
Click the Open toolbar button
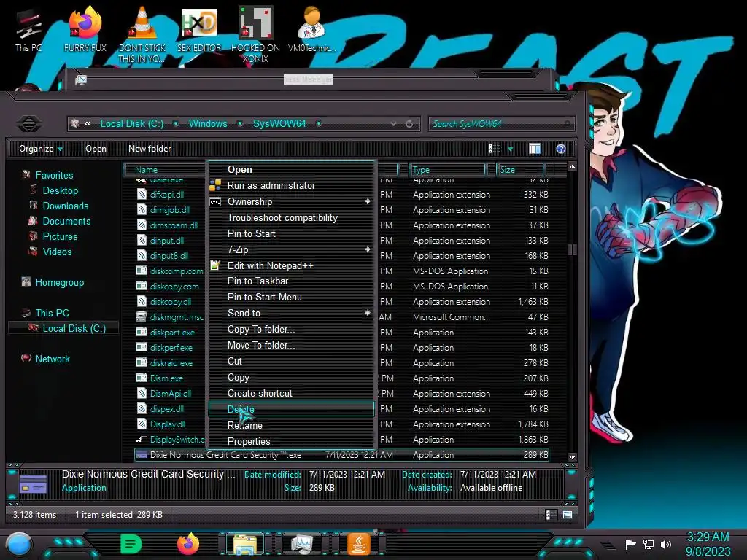(96, 149)
